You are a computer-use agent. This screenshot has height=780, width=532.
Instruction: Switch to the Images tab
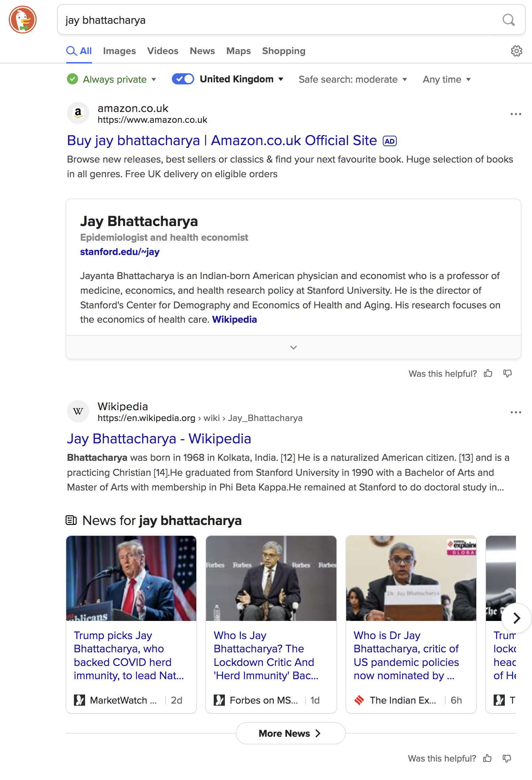point(119,51)
